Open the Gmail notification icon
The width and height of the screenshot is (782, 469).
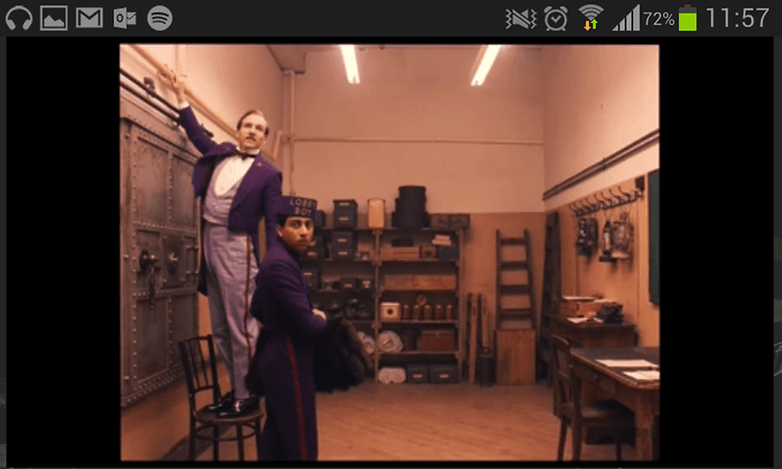(89, 18)
